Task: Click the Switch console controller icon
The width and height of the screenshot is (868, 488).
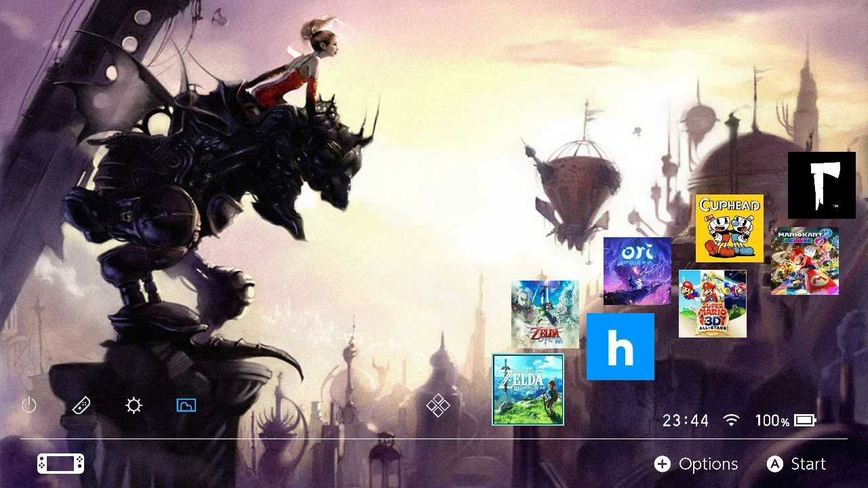Action: click(61, 464)
